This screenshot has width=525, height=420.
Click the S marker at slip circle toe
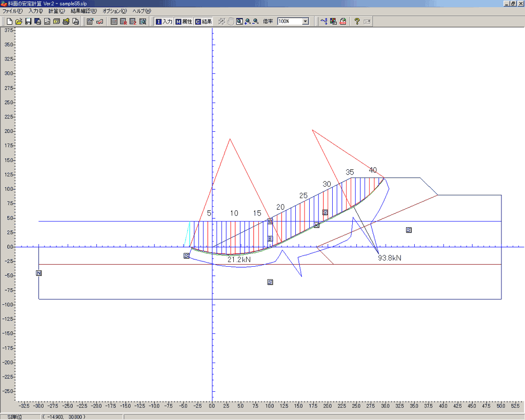[187, 256]
